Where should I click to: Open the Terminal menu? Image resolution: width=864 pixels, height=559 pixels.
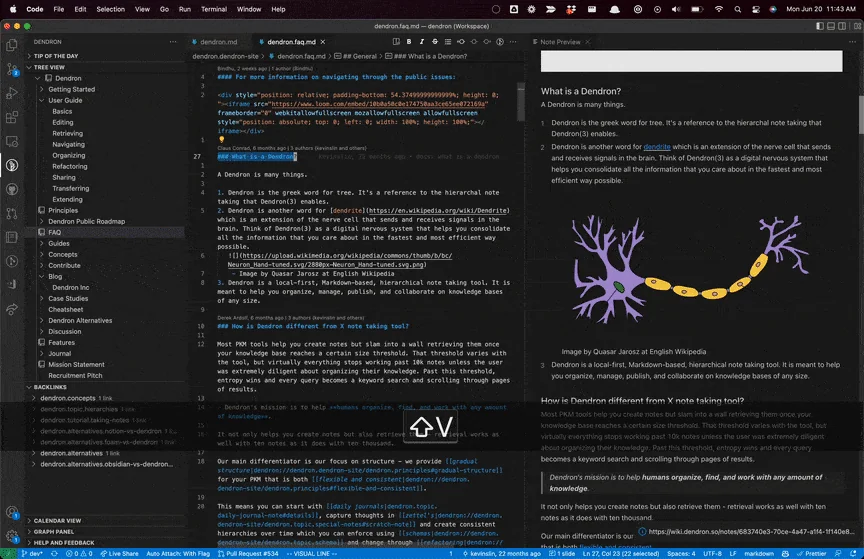(214, 9)
